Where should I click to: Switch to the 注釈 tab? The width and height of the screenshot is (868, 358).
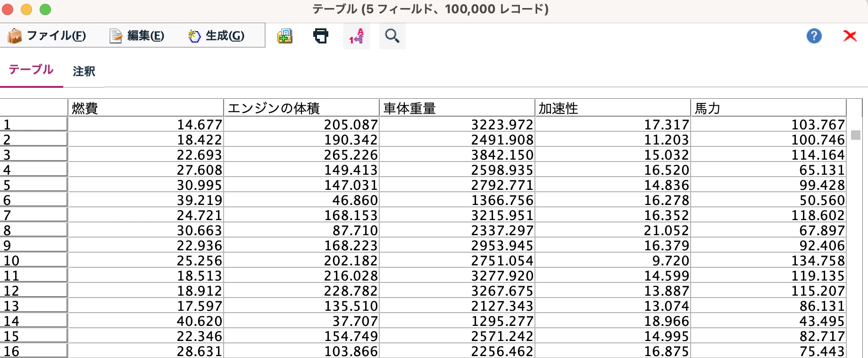[84, 71]
